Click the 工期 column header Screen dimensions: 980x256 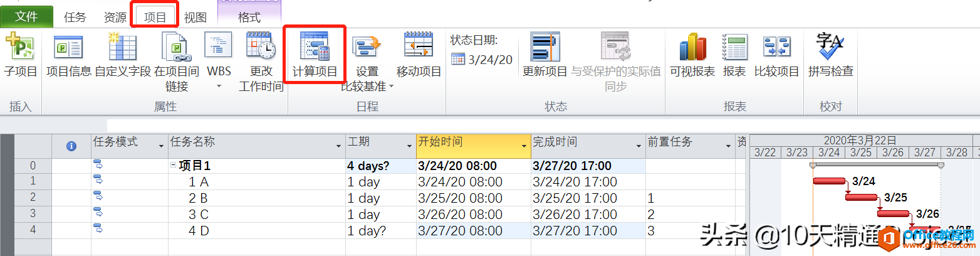(x=381, y=146)
